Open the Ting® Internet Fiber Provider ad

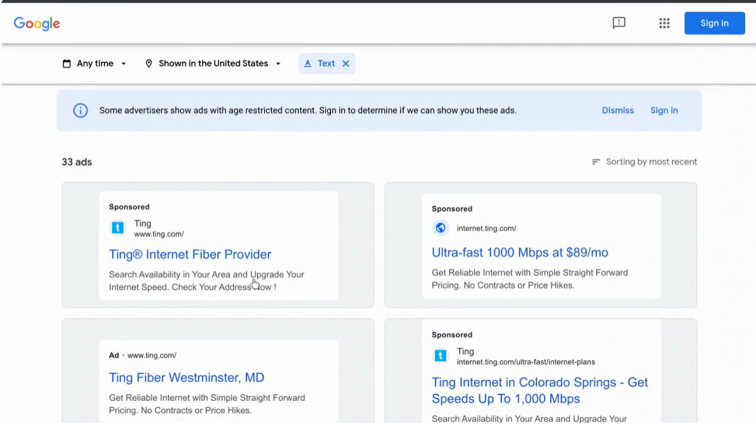click(x=190, y=254)
